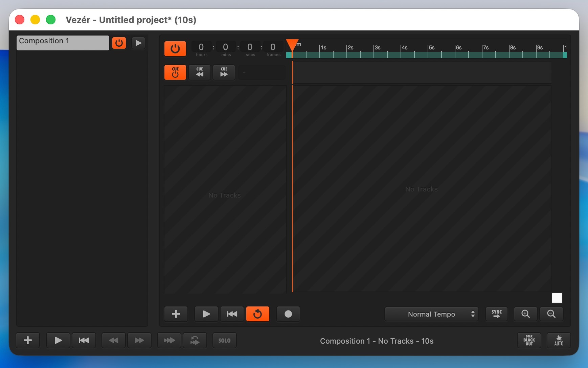Play Composition 1 from the list
Image resolution: width=588 pixels, height=368 pixels.
(138, 43)
